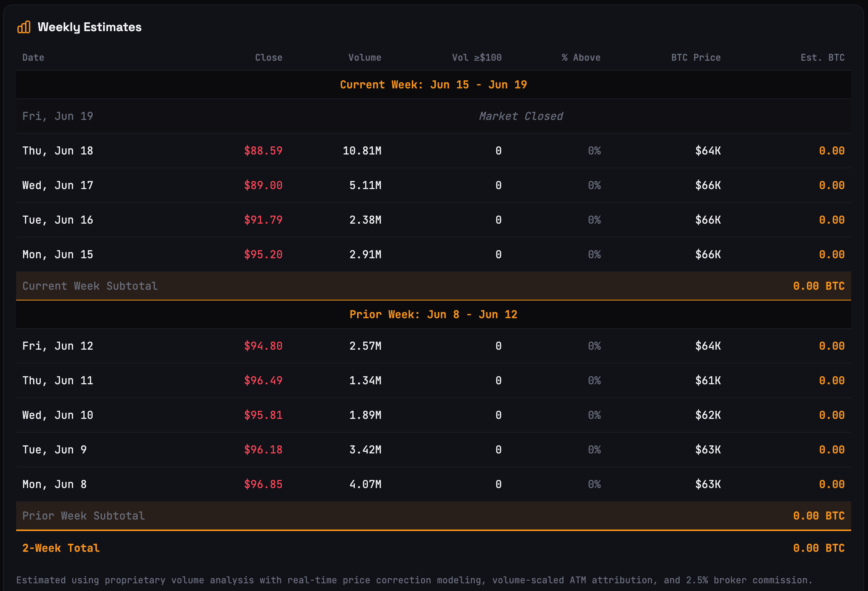Click the Wed, Jun 10 date cell
The image size is (868, 591).
point(58,415)
